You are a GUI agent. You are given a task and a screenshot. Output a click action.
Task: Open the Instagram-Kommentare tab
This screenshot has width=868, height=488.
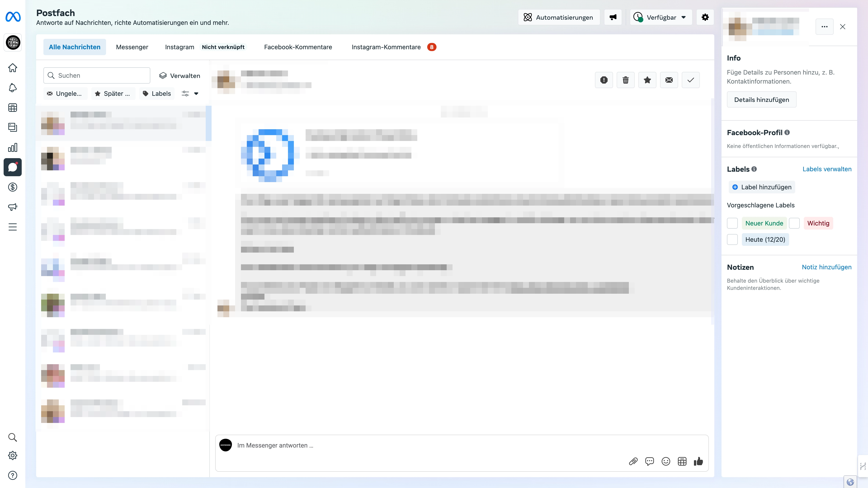(394, 47)
